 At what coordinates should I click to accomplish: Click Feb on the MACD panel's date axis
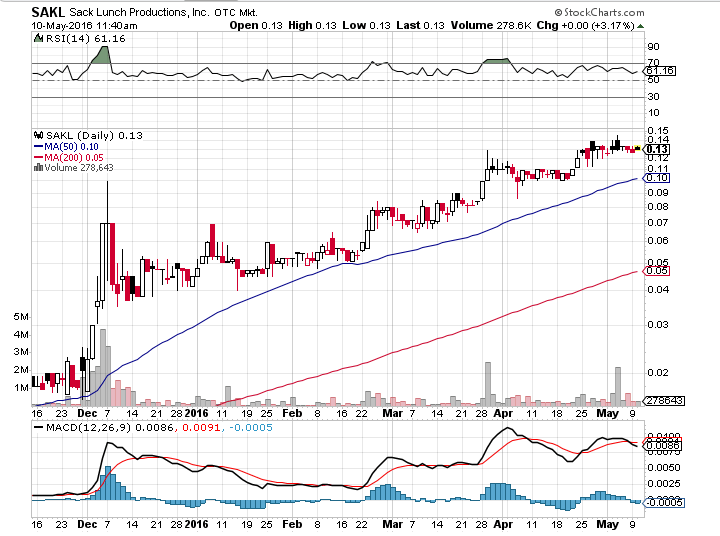[292, 525]
